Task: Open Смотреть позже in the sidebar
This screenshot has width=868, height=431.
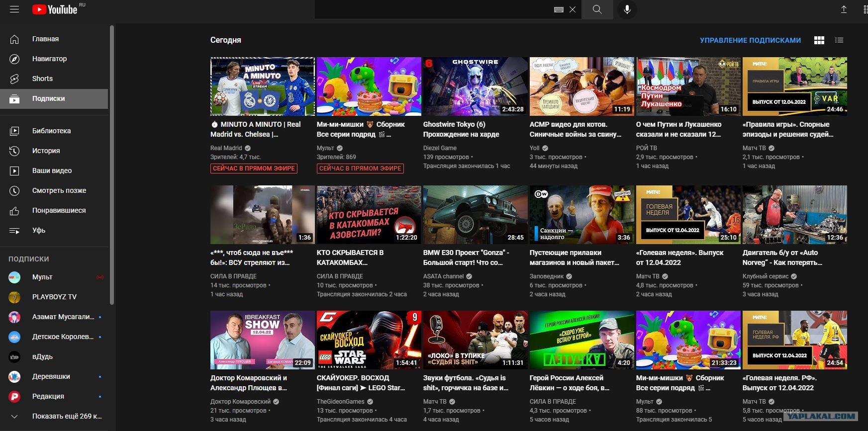Action: [54, 190]
